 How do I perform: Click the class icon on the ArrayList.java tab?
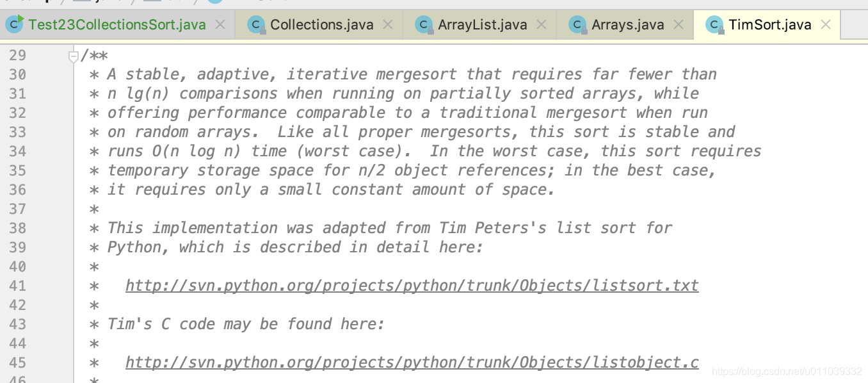(x=424, y=24)
